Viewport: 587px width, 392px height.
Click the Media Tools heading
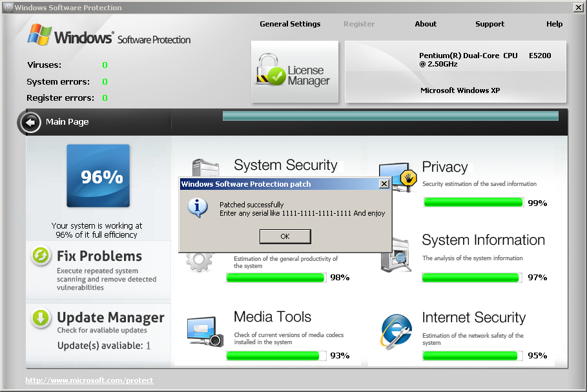[272, 317]
